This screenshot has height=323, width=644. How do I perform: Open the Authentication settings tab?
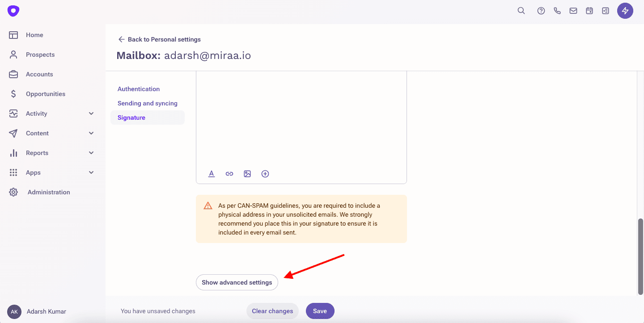pos(139,89)
